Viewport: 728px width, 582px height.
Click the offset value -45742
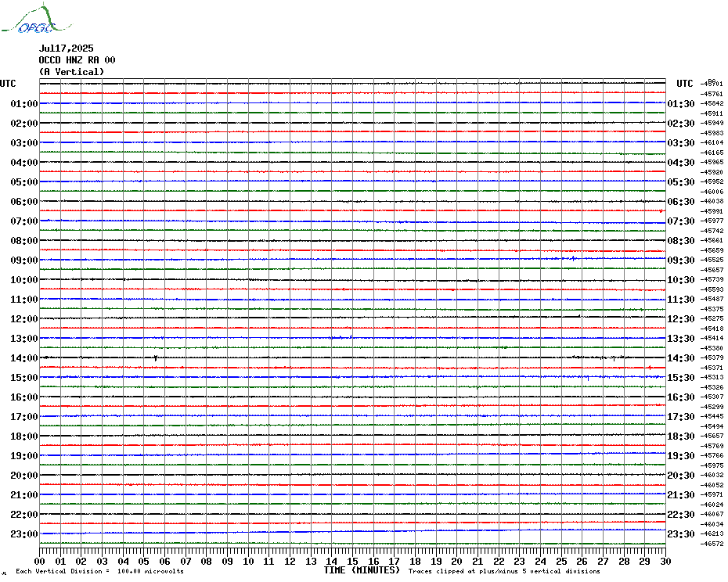(x=712, y=231)
